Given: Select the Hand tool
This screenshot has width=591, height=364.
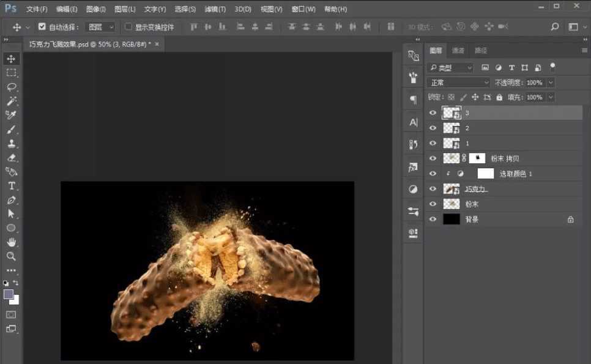Looking at the screenshot, I should (11, 242).
